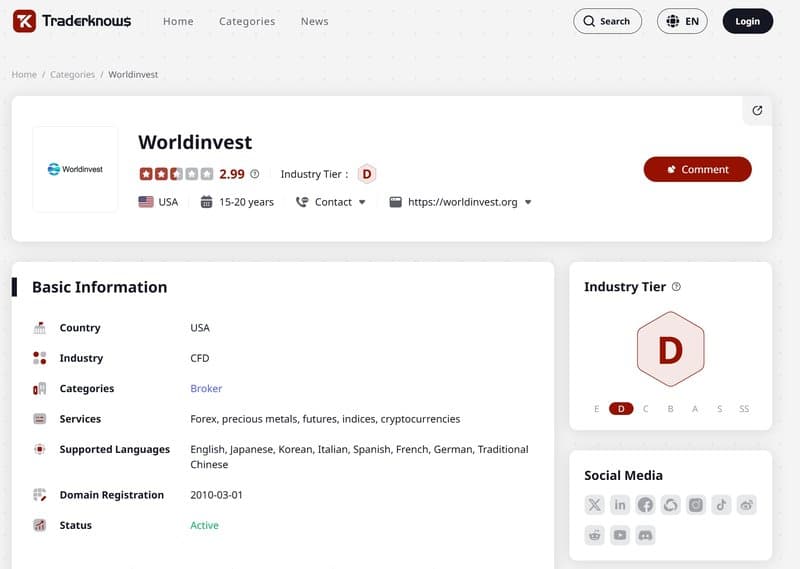
Task: Open the LinkedIn social icon
Action: tap(620, 505)
